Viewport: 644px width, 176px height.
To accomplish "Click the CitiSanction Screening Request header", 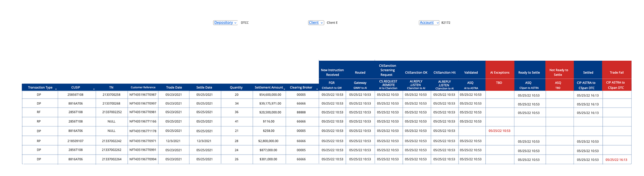I will tap(388, 70).
